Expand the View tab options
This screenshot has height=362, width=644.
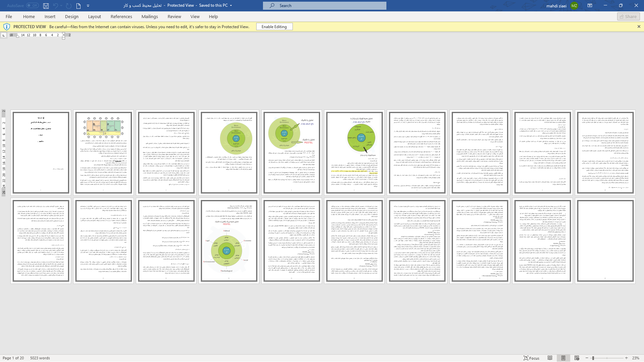pos(195,16)
